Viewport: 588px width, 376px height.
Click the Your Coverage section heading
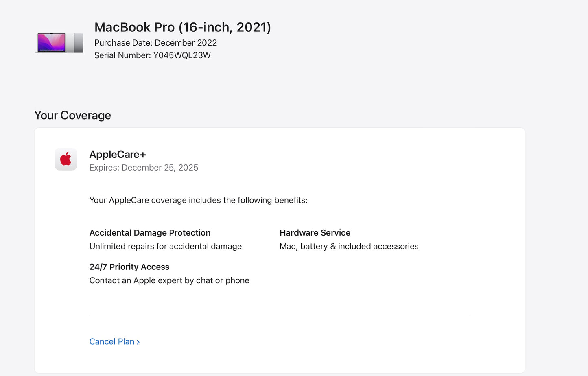pos(72,116)
